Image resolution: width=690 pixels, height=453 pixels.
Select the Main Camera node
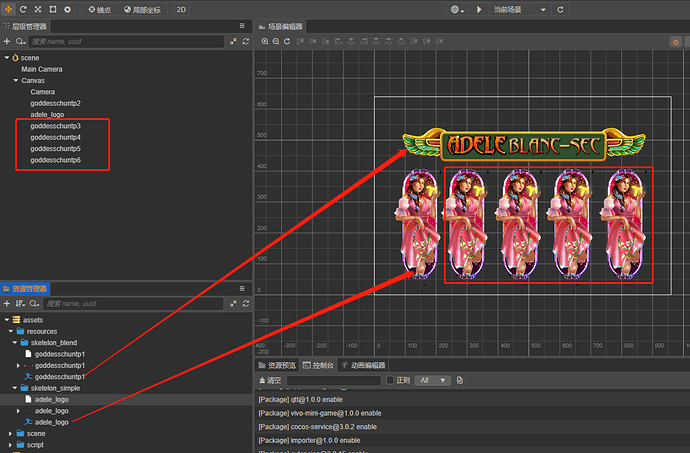click(42, 69)
